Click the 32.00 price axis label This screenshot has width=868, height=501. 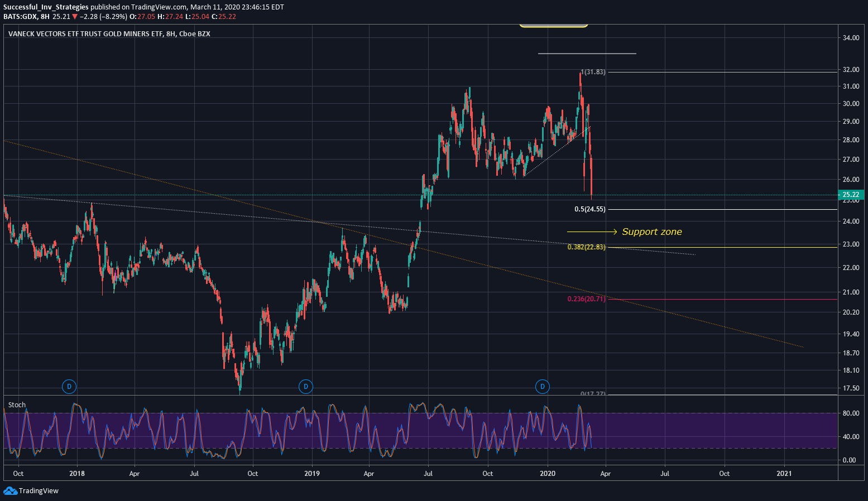click(x=851, y=70)
